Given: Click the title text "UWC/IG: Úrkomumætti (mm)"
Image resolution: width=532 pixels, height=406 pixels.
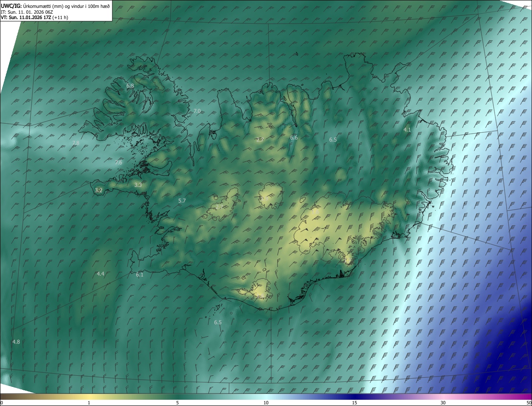Looking at the screenshot, I should pyautogui.click(x=32, y=6).
